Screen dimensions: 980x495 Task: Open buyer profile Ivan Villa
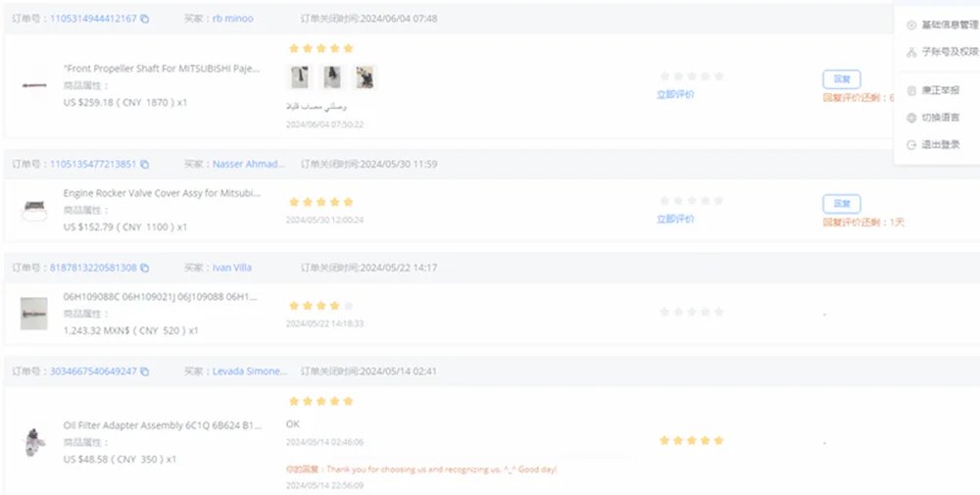tap(232, 268)
